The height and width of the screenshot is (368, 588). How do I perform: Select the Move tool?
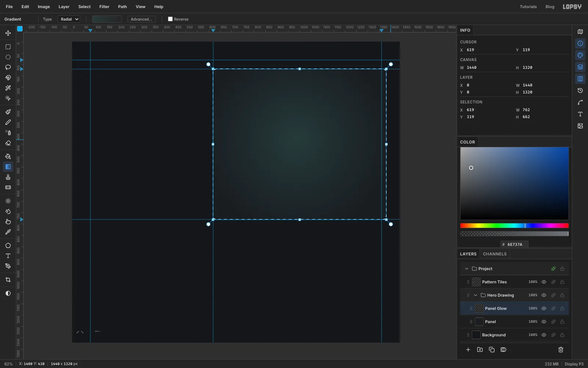pyautogui.click(x=8, y=33)
